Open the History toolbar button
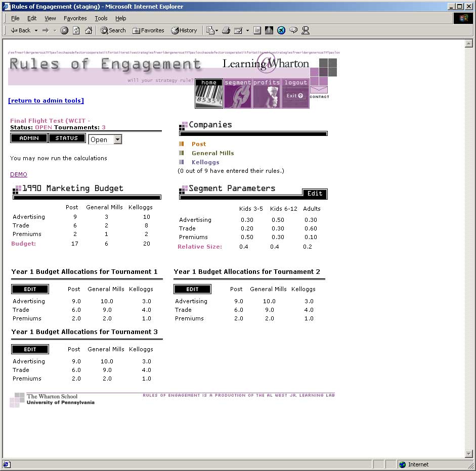 pos(184,30)
